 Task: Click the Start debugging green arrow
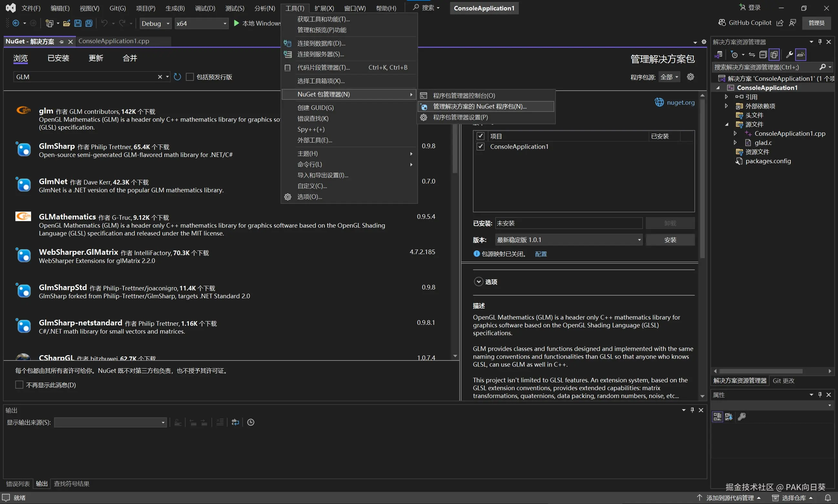point(236,23)
